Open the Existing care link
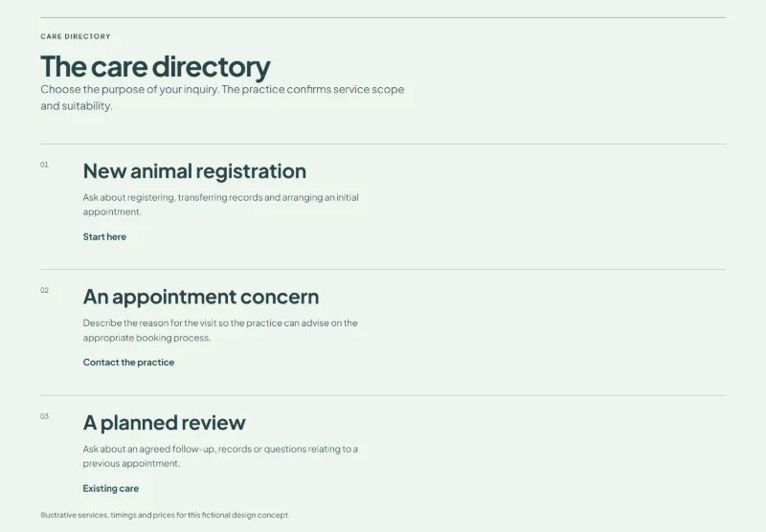766x532 pixels. [111, 489]
